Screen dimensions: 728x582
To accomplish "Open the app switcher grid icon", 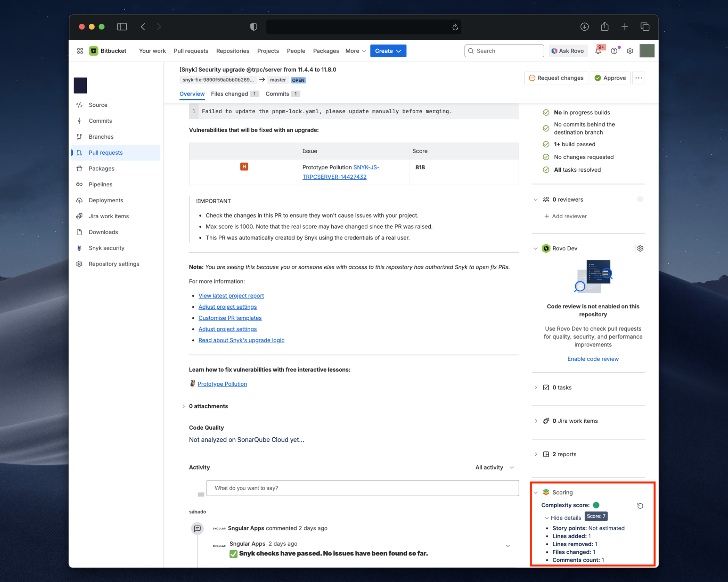I will 80,51.
